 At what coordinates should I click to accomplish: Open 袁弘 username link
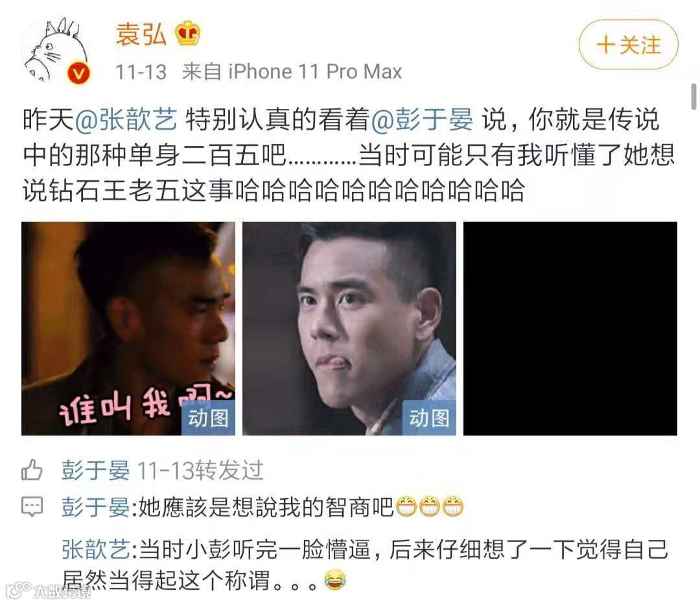pyautogui.click(x=141, y=34)
